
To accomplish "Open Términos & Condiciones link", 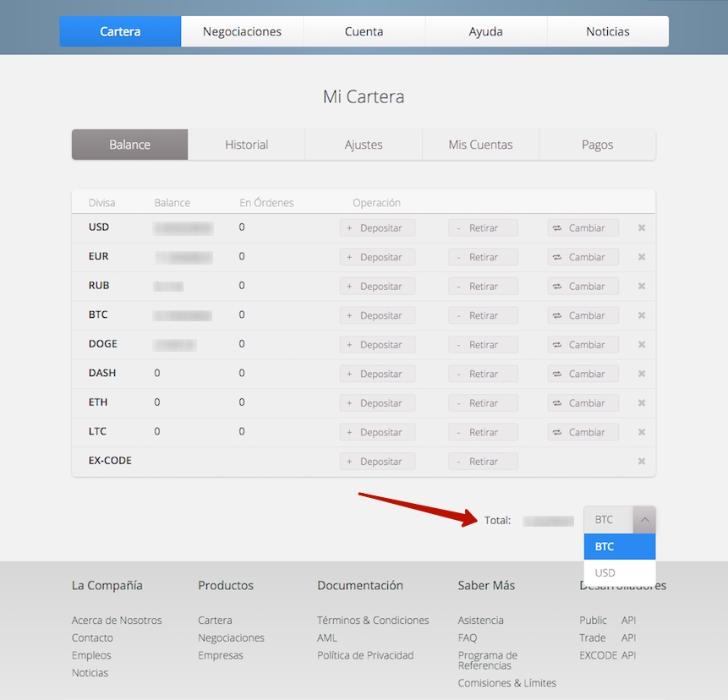I will pyautogui.click(x=373, y=621).
